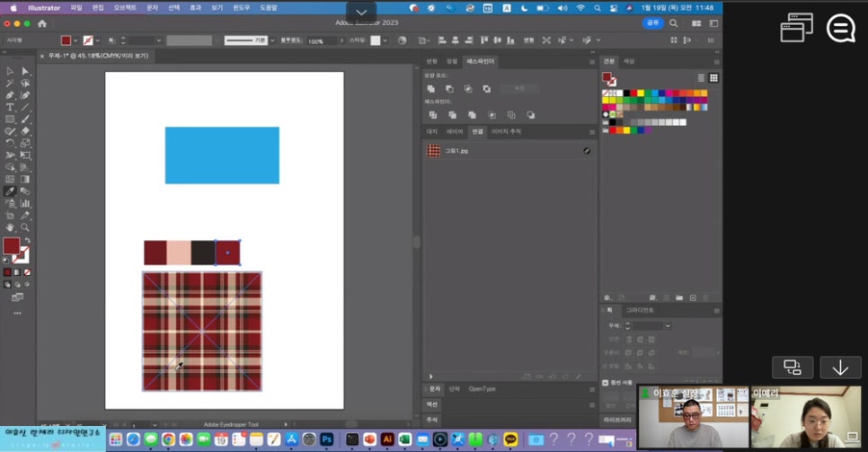Open Pathfinder panel options menu
Image resolution: width=868 pixels, height=452 pixels.
[592, 62]
